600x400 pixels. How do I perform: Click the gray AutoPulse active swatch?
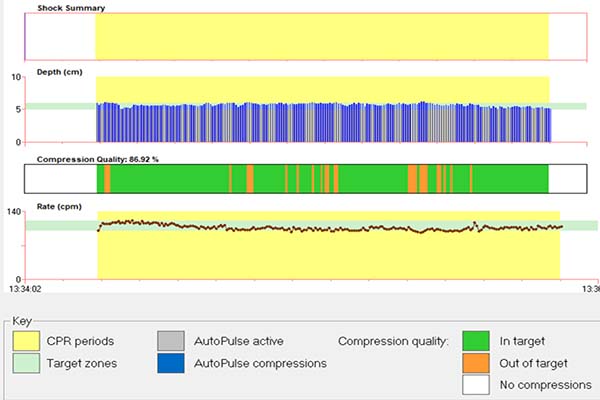tap(171, 342)
